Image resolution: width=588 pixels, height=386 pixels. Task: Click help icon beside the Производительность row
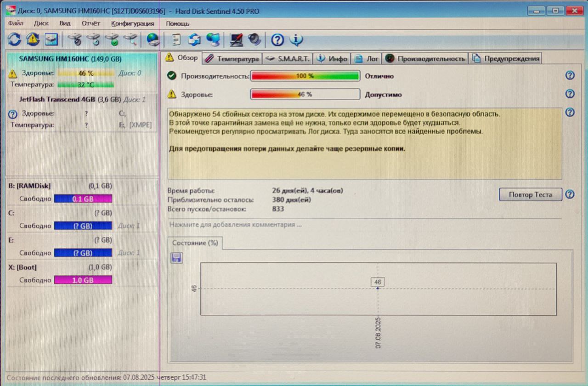point(570,76)
